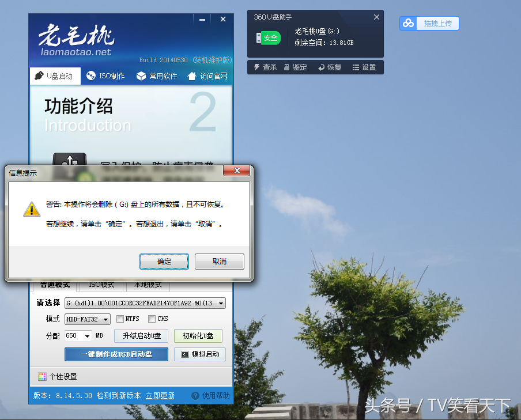Click the 老毛桃 laomaotao.net logo
521x420 pixels.
76,40
